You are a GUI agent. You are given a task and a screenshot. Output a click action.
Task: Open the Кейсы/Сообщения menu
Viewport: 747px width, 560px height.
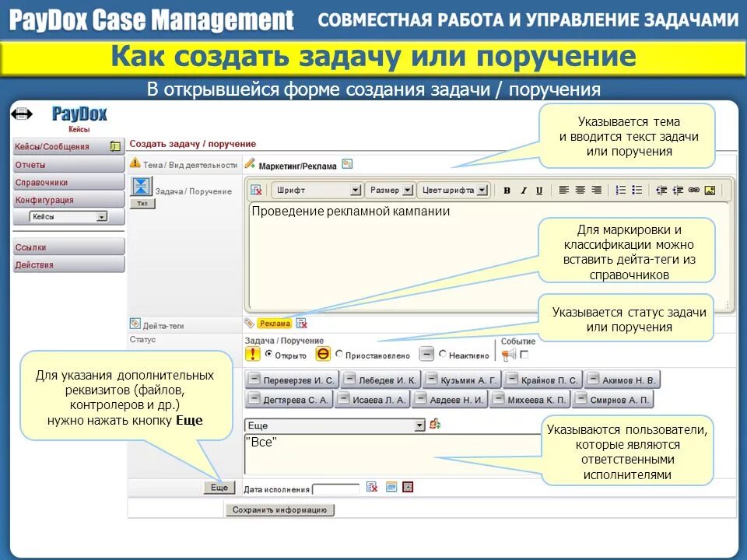[68, 146]
